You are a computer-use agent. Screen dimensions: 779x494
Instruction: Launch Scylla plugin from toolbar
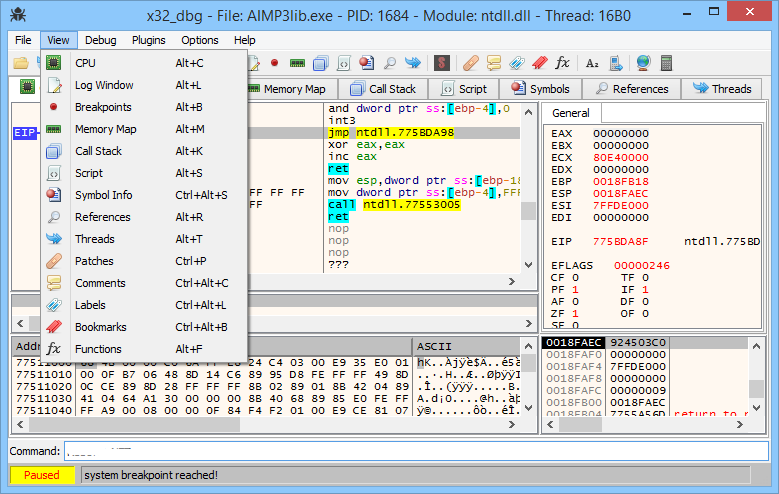pos(442,63)
